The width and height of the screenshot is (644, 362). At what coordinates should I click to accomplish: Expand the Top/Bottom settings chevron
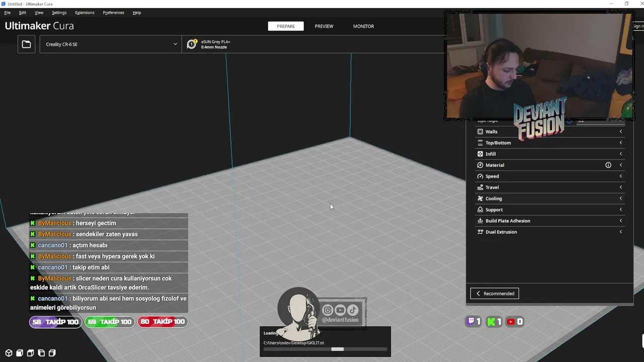pyautogui.click(x=621, y=143)
